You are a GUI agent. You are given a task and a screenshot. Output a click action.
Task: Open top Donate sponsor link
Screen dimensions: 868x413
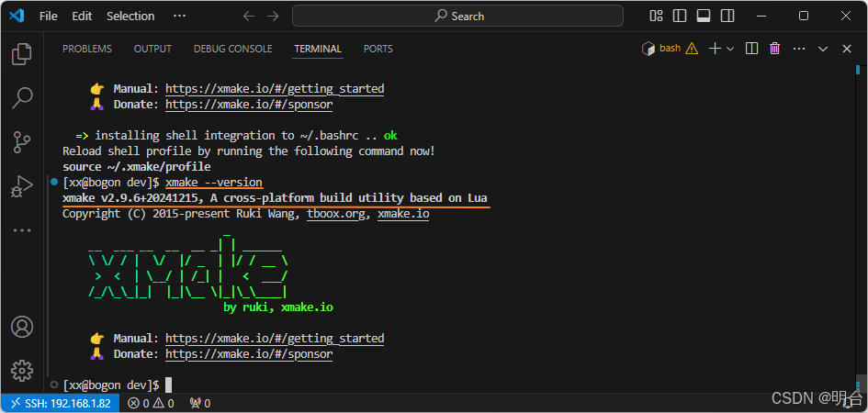249,104
